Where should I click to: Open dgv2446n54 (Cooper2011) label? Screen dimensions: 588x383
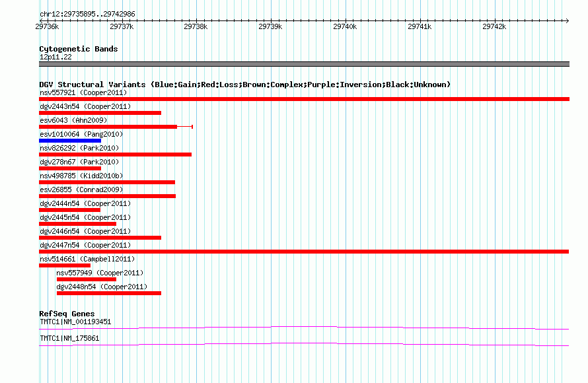click(x=85, y=231)
